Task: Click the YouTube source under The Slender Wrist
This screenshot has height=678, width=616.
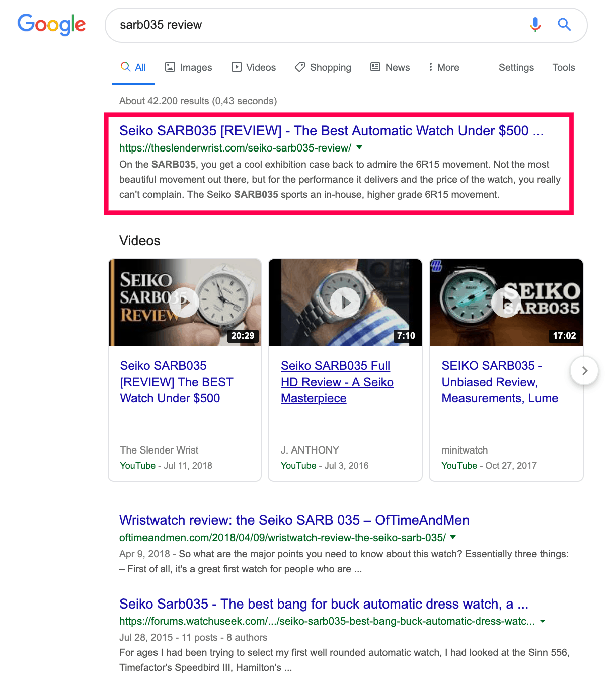Action: coord(137,466)
